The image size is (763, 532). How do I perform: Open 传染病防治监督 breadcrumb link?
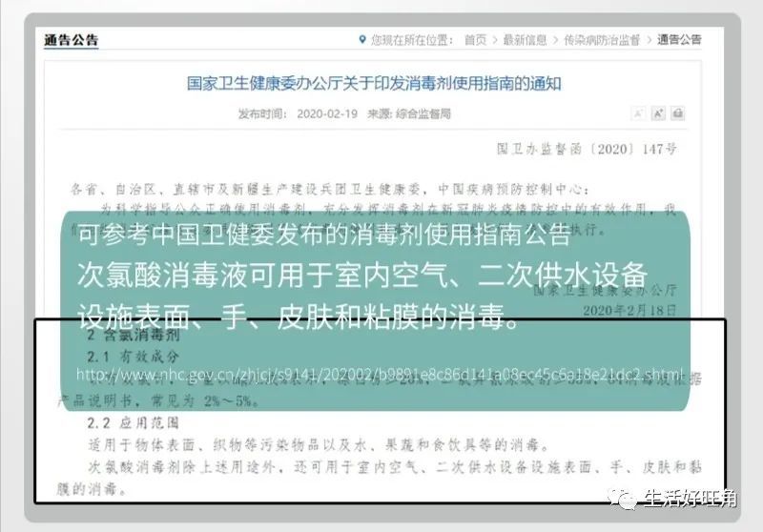602,40
